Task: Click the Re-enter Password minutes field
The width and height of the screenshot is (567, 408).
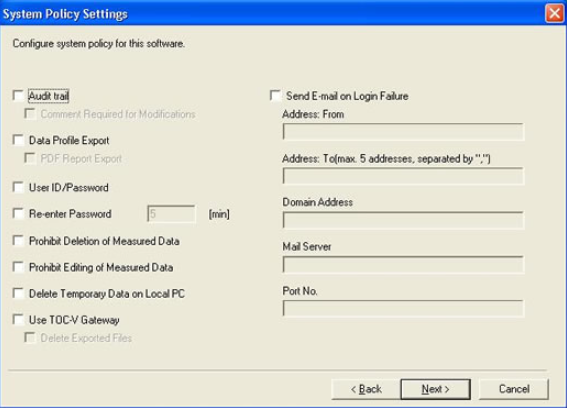Action: 171,214
